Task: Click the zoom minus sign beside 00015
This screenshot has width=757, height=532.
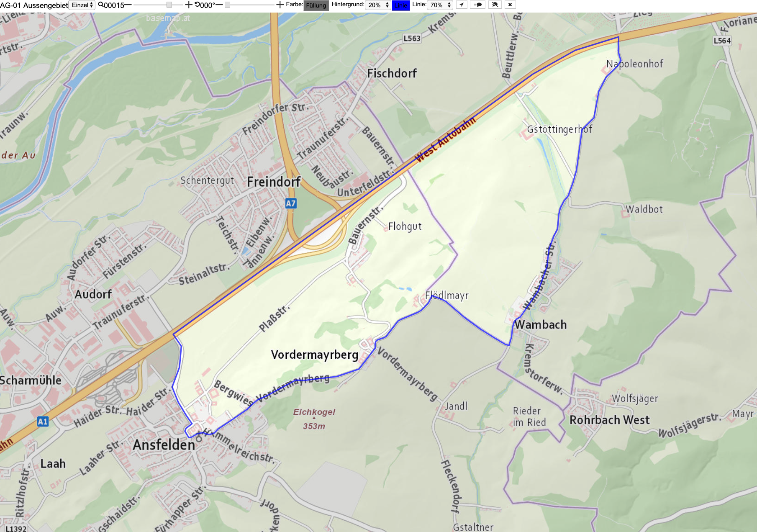Action: 128,5
